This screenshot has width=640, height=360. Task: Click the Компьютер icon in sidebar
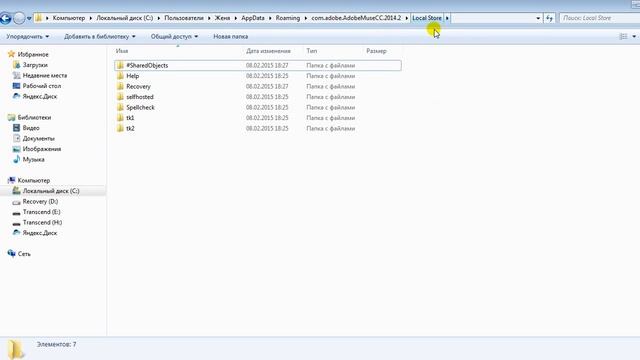tap(11, 180)
